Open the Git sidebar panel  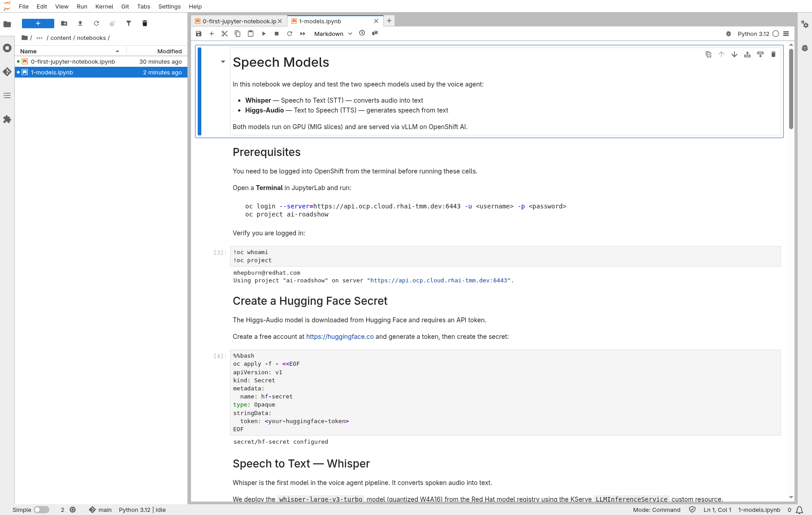click(7, 72)
